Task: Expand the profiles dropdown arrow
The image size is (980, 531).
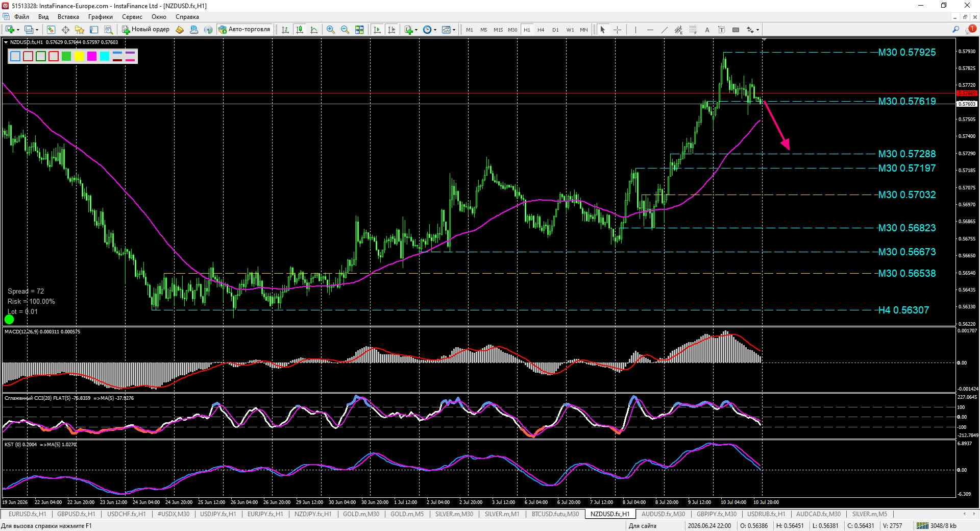Action: [x=37, y=30]
